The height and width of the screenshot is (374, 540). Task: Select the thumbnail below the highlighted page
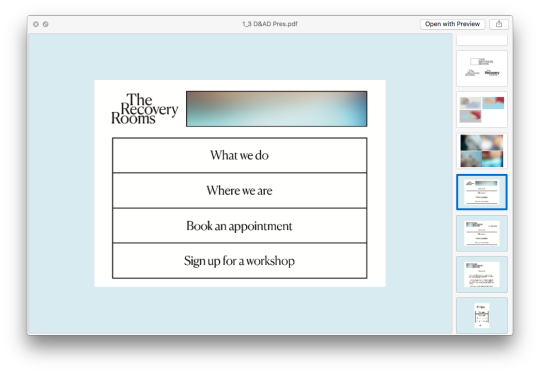point(482,233)
